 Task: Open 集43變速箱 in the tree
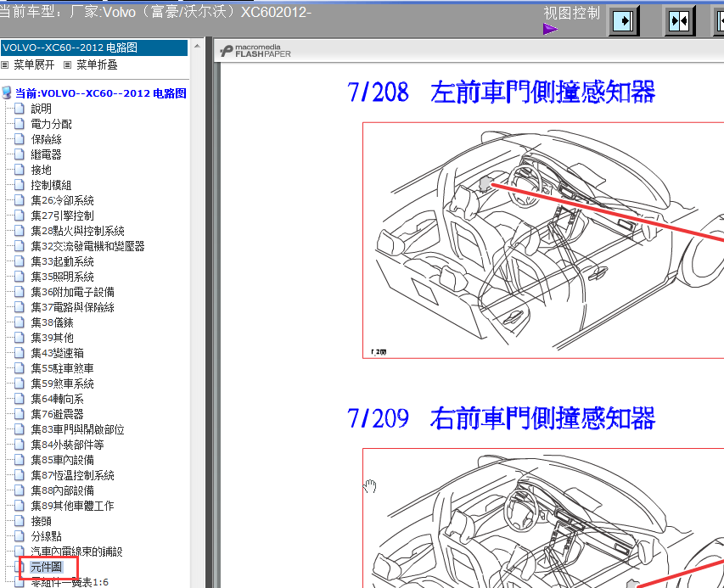(x=57, y=353)
